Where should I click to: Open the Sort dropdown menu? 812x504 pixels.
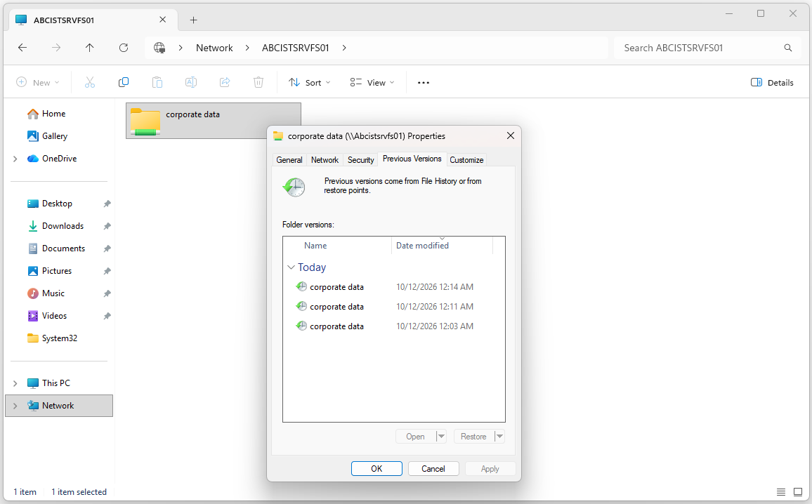pyautogui.click(x=310, y=83)
